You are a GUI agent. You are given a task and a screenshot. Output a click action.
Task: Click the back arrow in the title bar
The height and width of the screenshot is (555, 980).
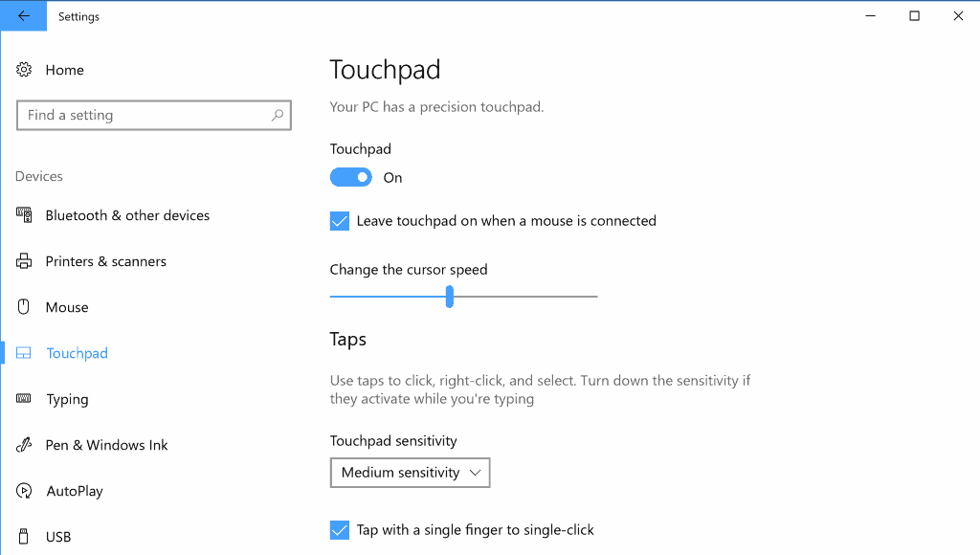click(x=24, y=16)
